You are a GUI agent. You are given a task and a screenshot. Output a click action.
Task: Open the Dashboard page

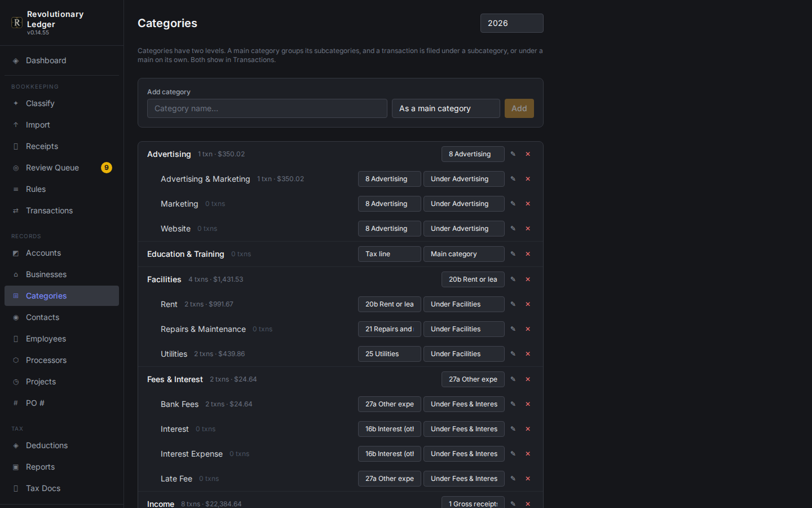pyautogui.click(x=61, y=60)
